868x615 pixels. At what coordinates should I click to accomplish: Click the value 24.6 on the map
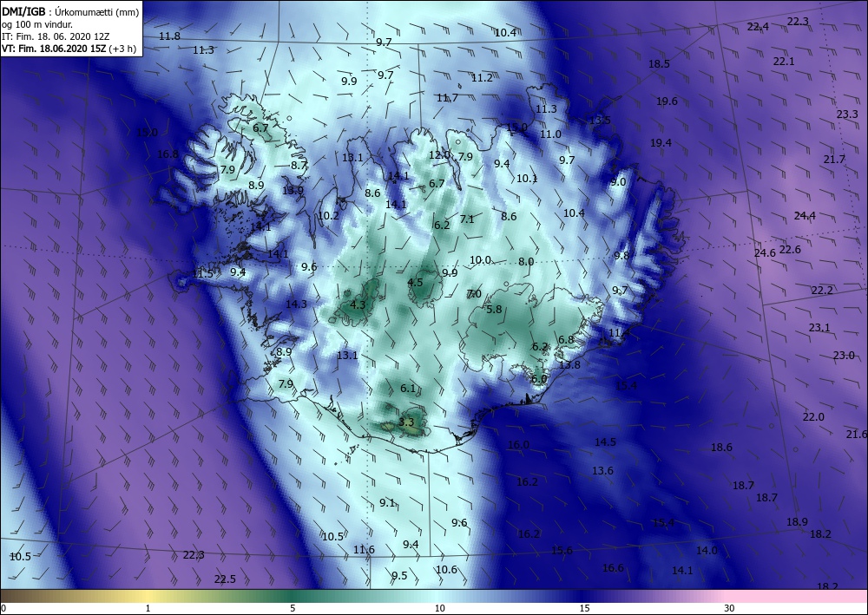click(765, 253)
